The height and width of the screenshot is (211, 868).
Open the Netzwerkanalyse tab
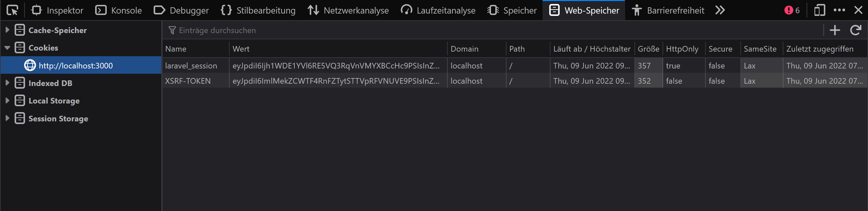(348, 11)
